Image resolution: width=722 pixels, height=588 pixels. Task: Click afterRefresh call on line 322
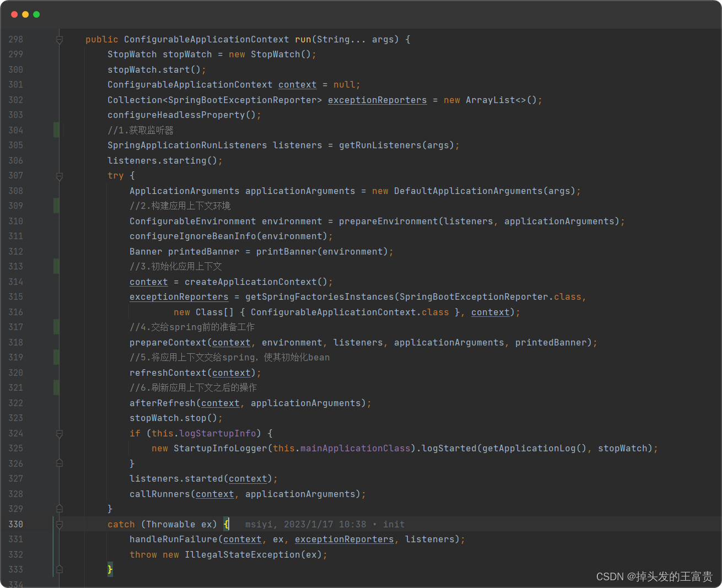[x=163, y=403]
